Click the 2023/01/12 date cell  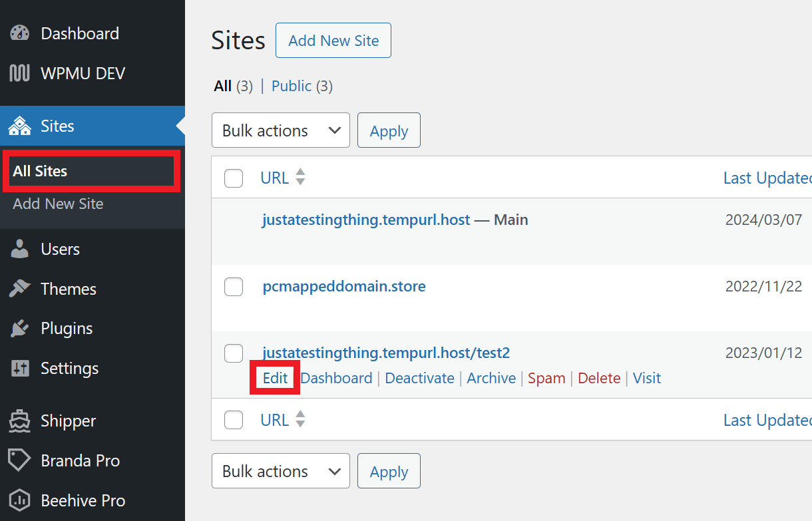point(763,353)
